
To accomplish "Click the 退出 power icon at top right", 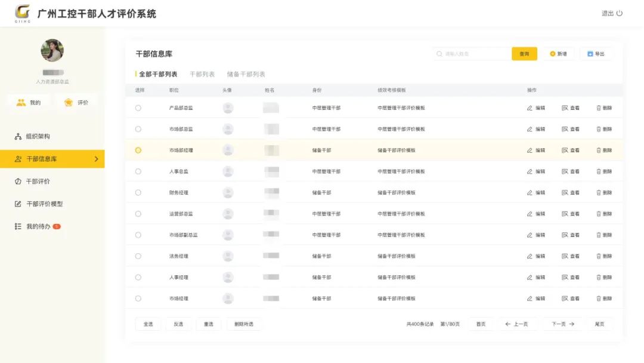I will 620,13.
